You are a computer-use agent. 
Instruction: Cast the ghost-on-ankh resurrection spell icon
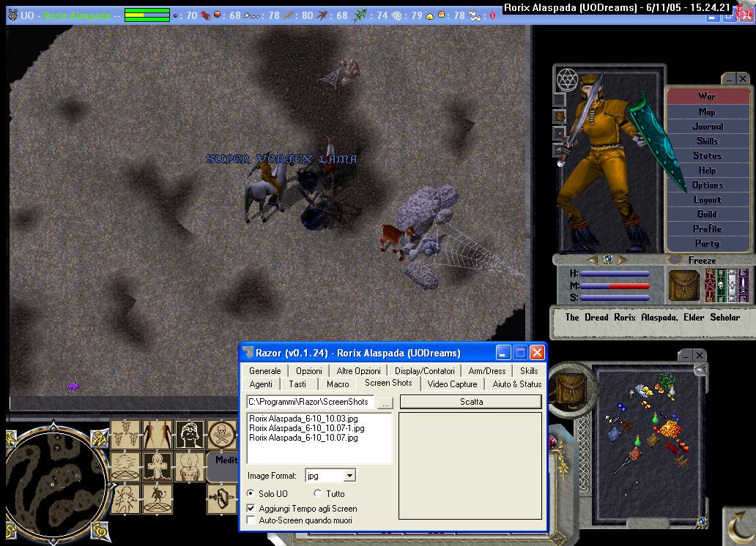[157, 466]
